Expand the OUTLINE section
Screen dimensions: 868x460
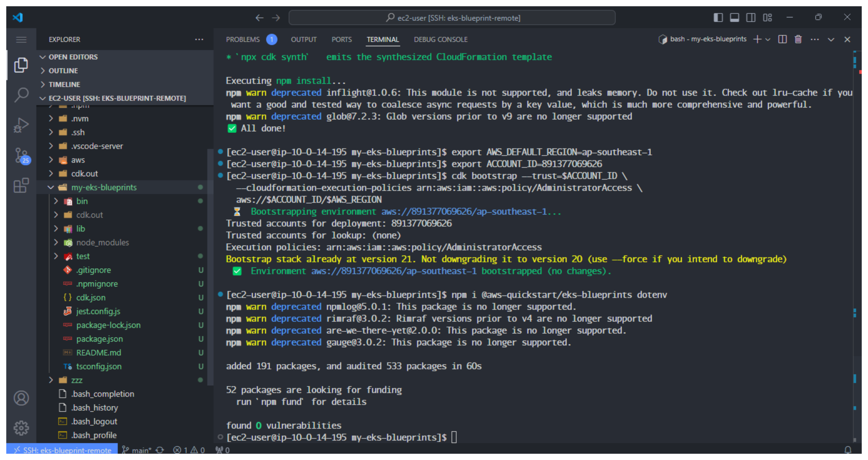click(x=125, y=71)
